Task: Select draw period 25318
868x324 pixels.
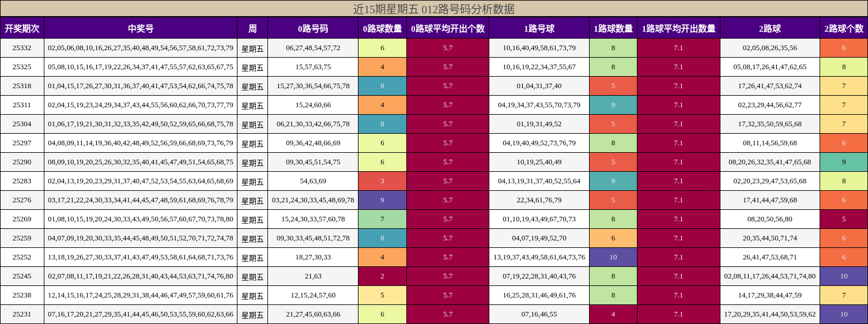Action: (22, 86)
